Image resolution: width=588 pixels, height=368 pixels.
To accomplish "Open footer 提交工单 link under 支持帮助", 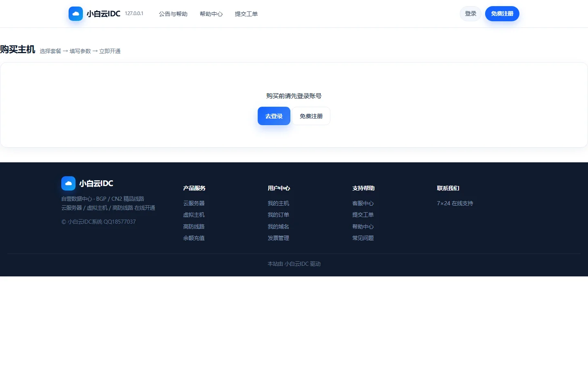I will pyautogui.click(x=363, y=215).
